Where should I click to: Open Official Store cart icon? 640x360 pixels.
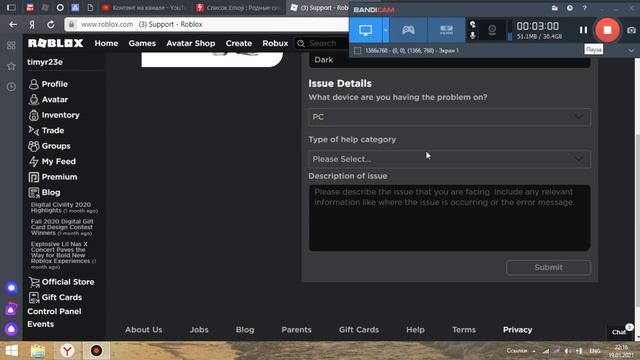(x=34, y=282)
